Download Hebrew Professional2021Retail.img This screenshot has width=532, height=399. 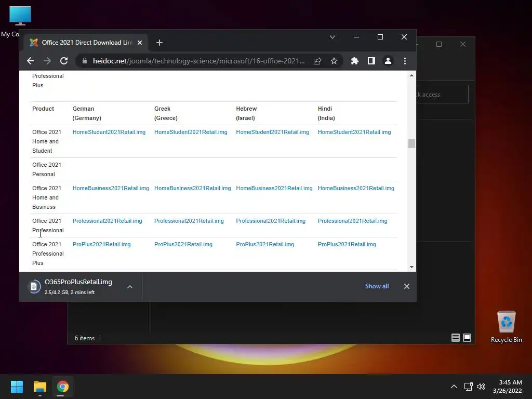click(x=271, y=221)
